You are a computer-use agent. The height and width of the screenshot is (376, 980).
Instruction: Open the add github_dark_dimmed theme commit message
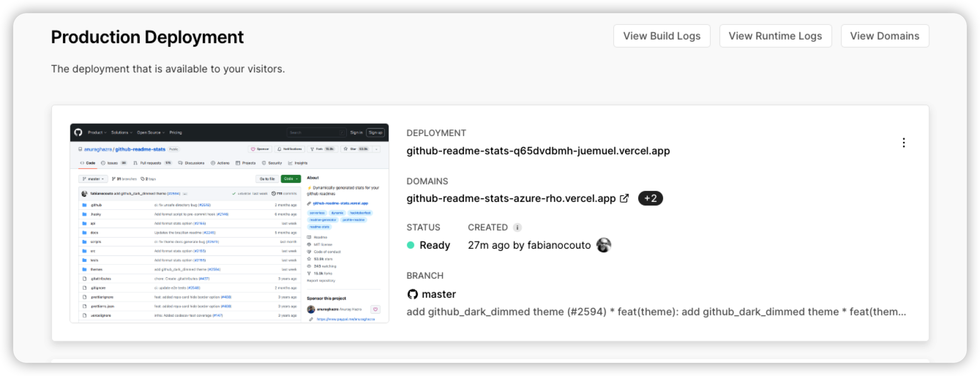point(656,311)
